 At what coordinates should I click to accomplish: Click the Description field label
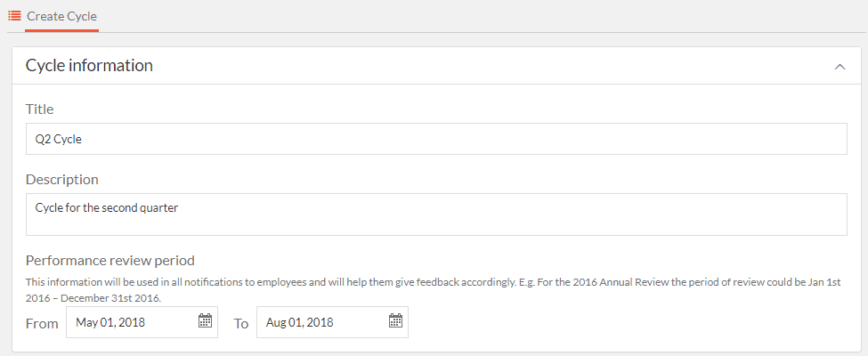pos(62,180)
